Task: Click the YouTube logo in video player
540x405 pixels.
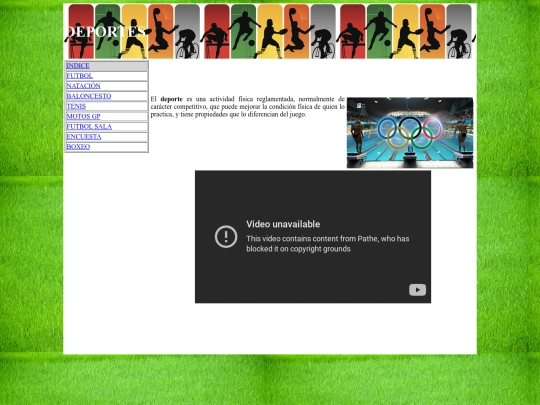Action: [x=417, y=290]
